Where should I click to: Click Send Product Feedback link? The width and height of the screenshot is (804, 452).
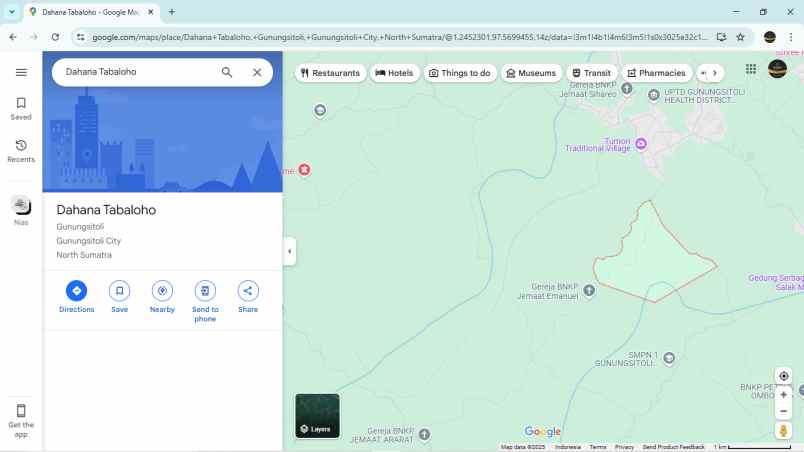pos(673,447)
